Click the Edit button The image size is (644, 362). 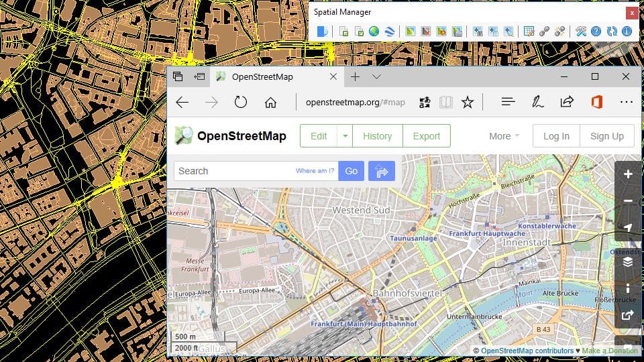pyautogui.click(x=319, y=136)
